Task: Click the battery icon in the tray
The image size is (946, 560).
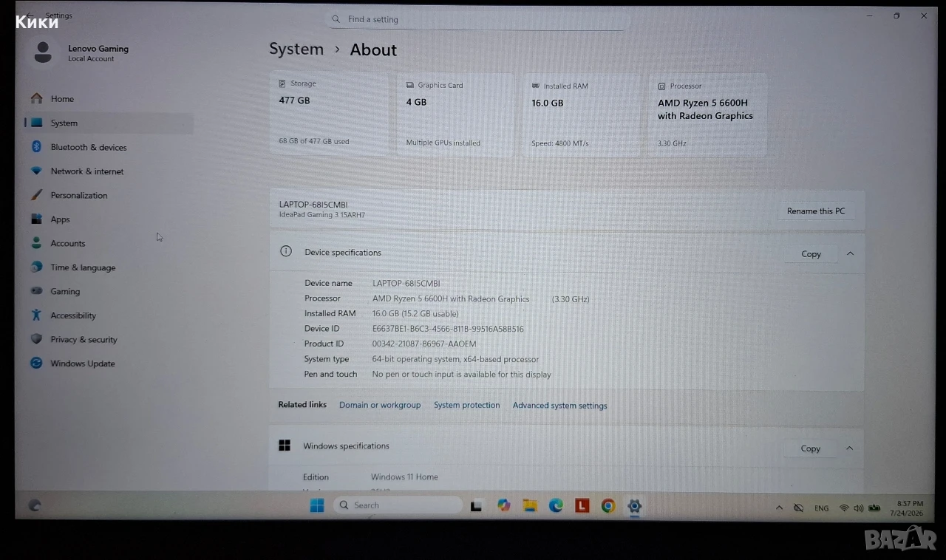Action: tap(874, 508)
